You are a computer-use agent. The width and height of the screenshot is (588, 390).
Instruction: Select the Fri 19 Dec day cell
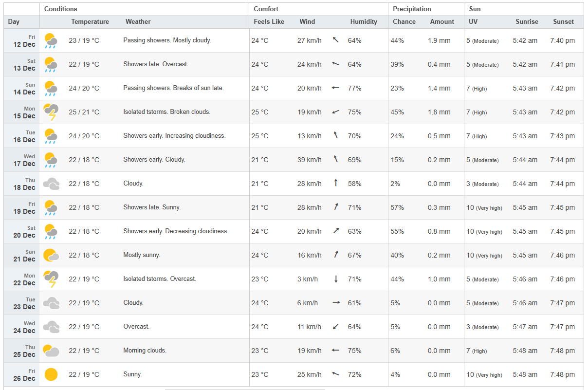[24, 208]
